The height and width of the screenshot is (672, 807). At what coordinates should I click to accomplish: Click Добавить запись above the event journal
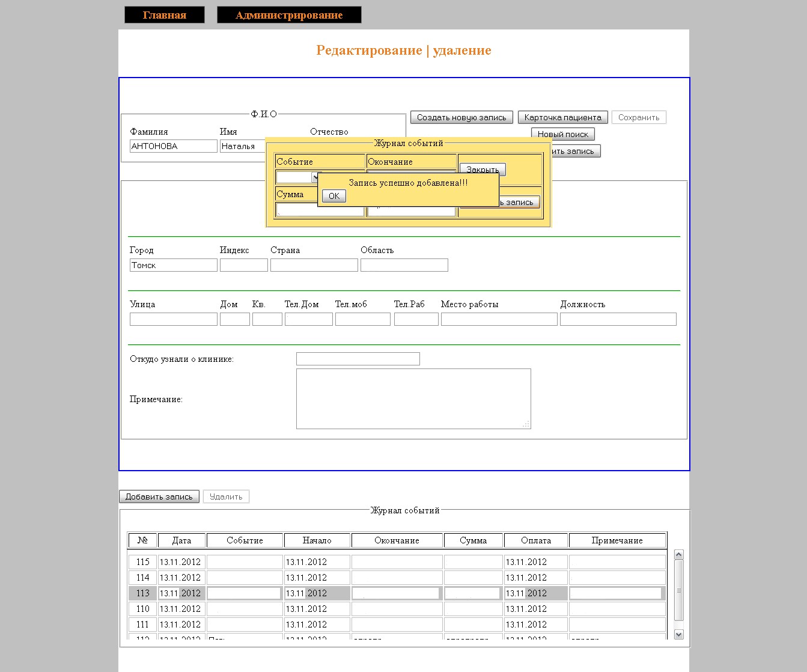point(159,496)
